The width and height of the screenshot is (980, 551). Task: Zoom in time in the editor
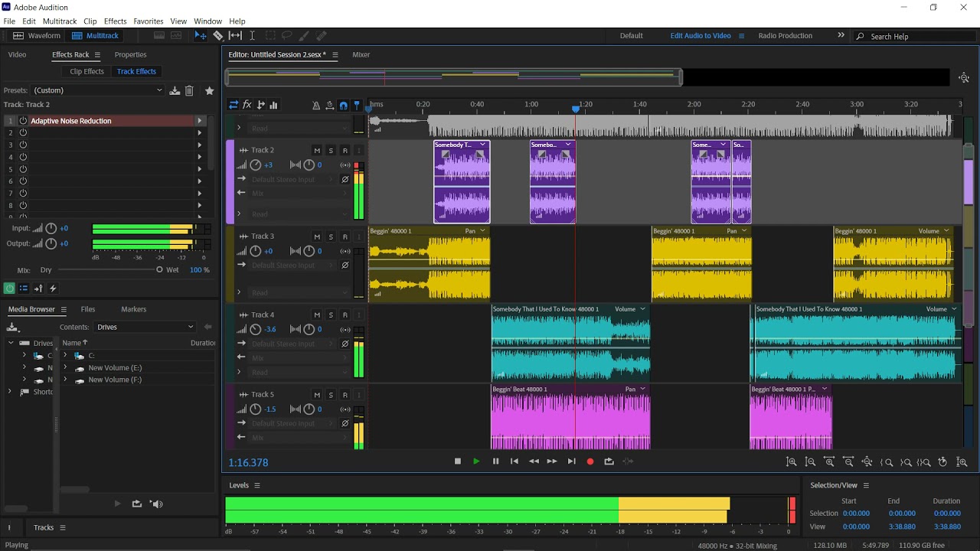point(829,462)
